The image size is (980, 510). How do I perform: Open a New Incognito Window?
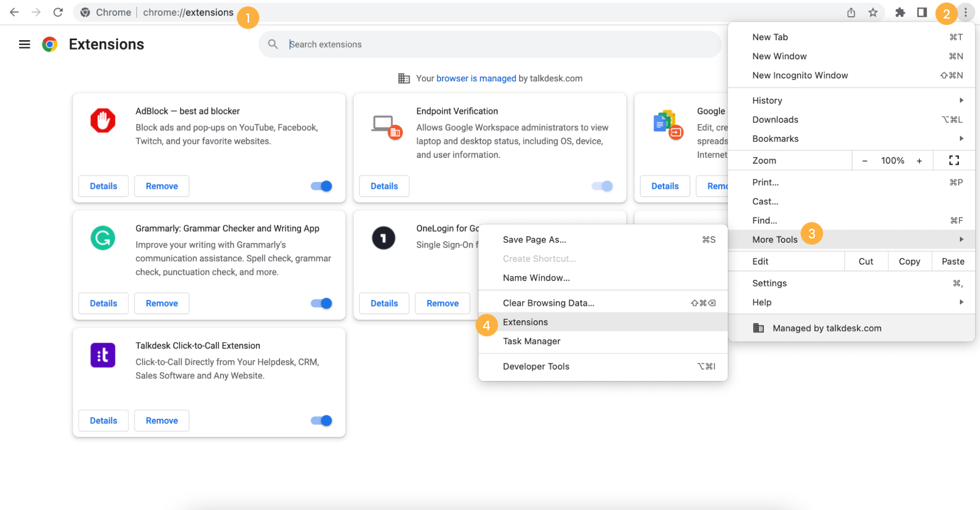[x=852, y=76]
